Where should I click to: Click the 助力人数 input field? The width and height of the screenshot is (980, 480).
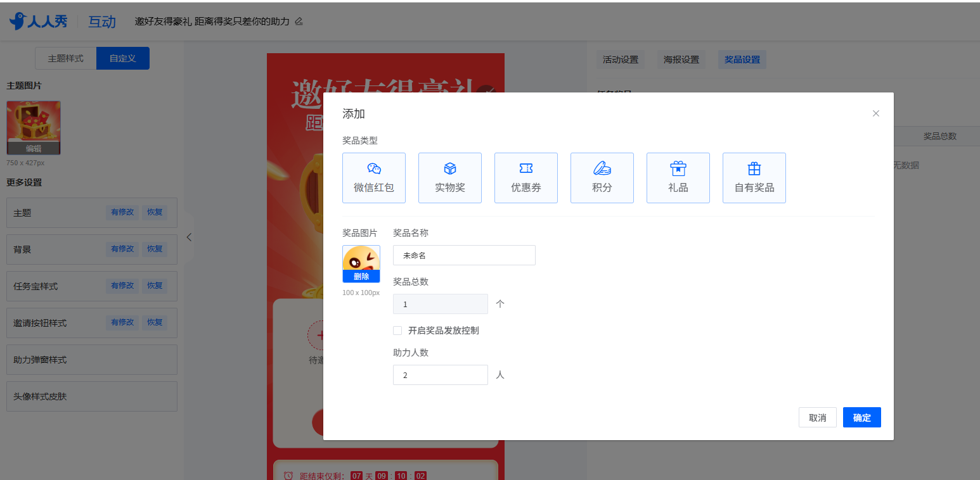pyautogui.click(x=440, y=375)
